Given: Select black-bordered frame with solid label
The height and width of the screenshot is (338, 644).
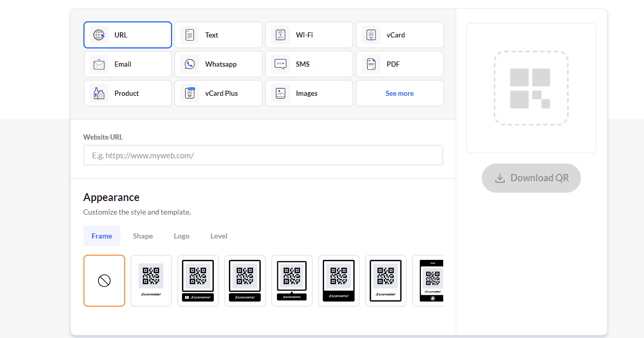Looking at the screenshot, I should (245, 281).
